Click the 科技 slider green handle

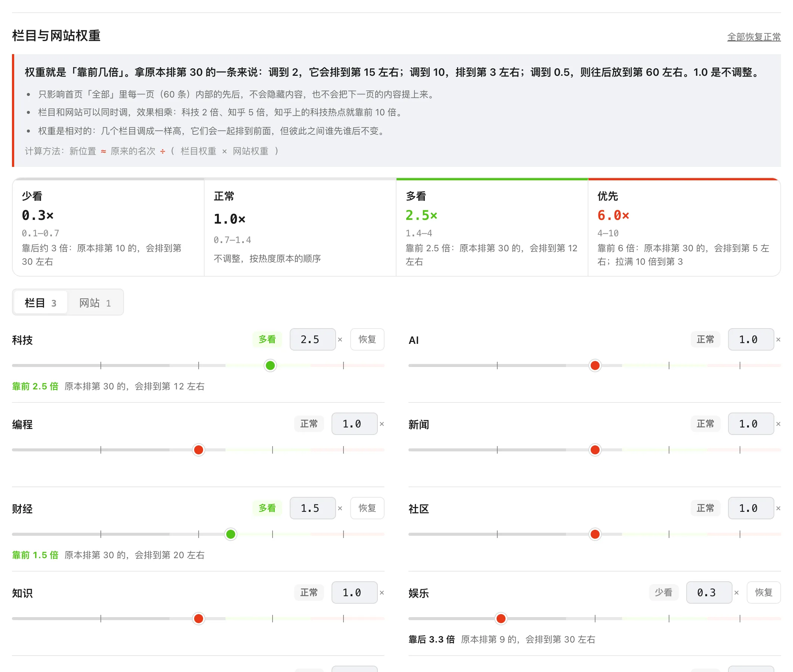coord(270,365)
